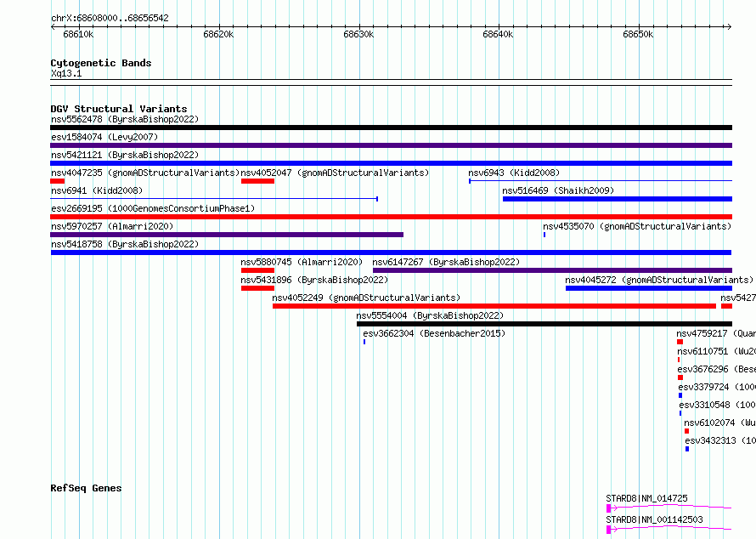Select the nsv4052249 long red bar
Screen dimensions: 756x539
[x=494, y=306]
